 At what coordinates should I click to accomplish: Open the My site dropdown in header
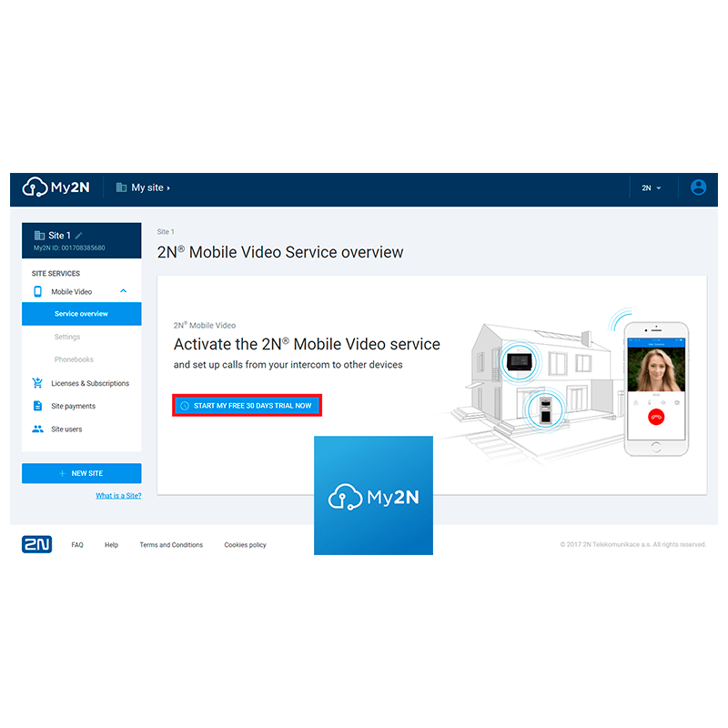point(144,187)
